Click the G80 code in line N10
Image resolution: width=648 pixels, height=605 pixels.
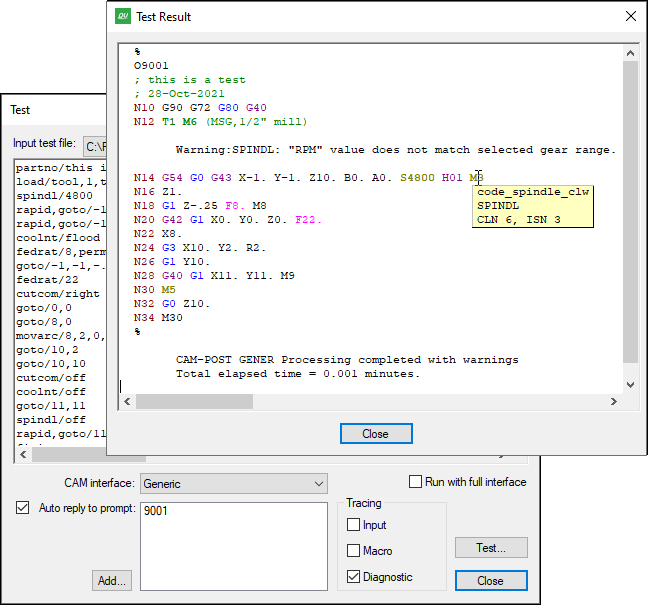[x=228, y=108]
